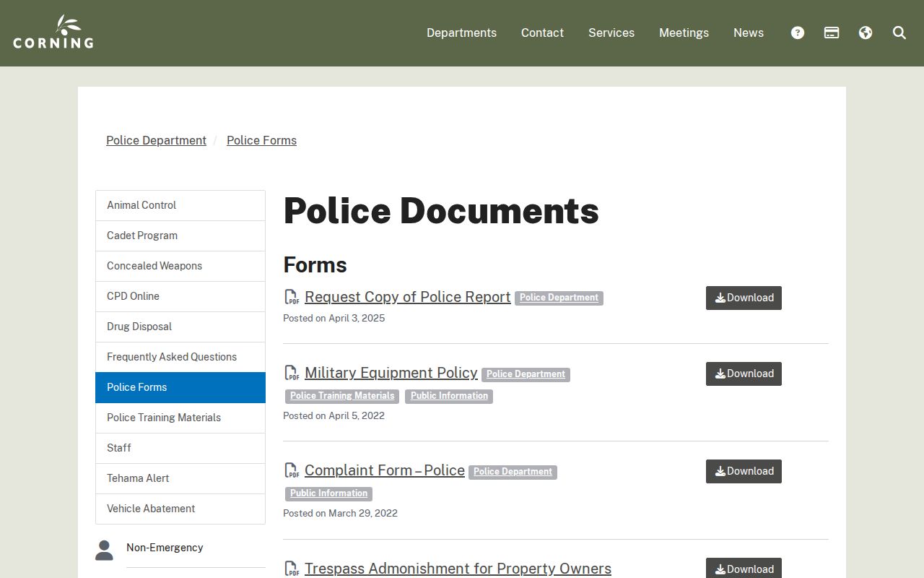Open Police Training Materials sidebar item
The height and width of the screenshot is (578, 924).
pos(180,418)
